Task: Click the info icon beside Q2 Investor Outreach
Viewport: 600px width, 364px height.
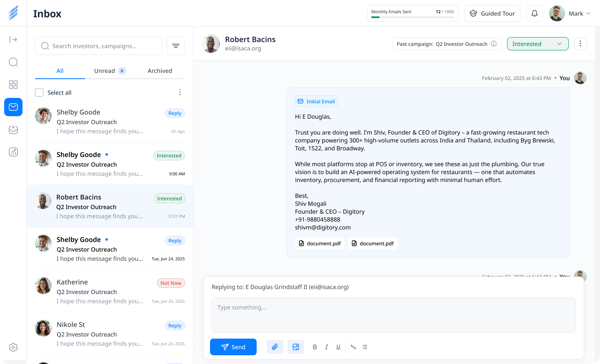Action: [494, 44]
